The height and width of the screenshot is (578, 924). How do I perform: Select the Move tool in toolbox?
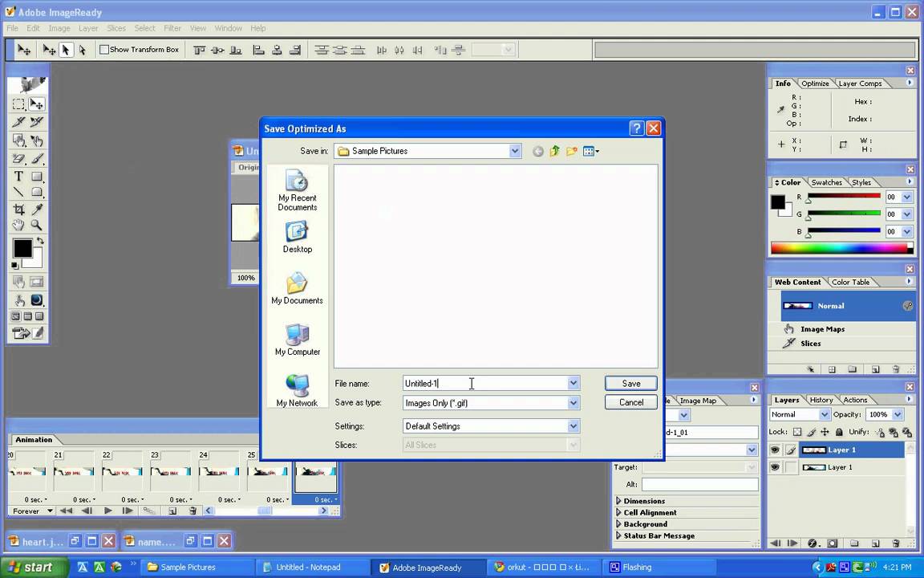(x=37, y=104)
